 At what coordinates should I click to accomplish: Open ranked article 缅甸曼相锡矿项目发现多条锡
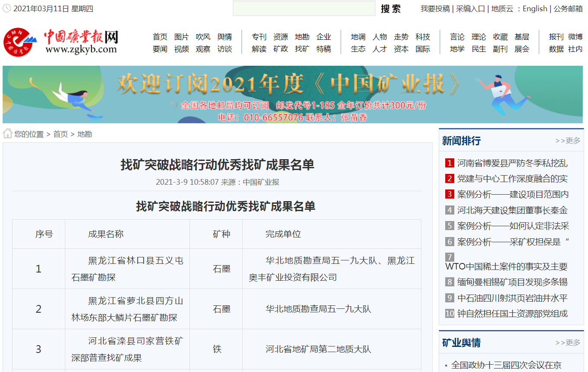pos(512,282)
